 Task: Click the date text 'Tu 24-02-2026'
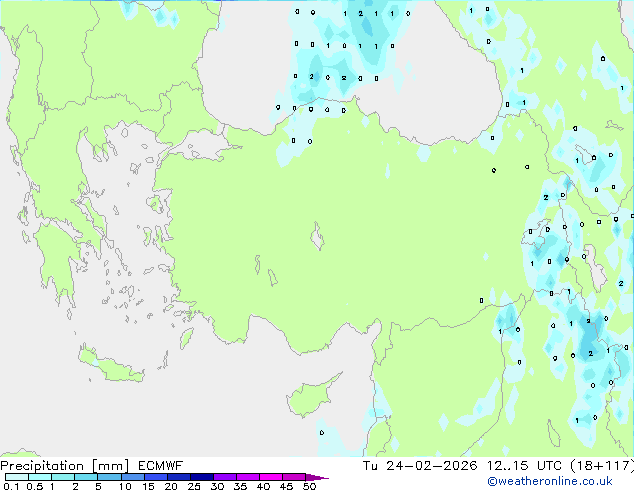pos(420,466)
